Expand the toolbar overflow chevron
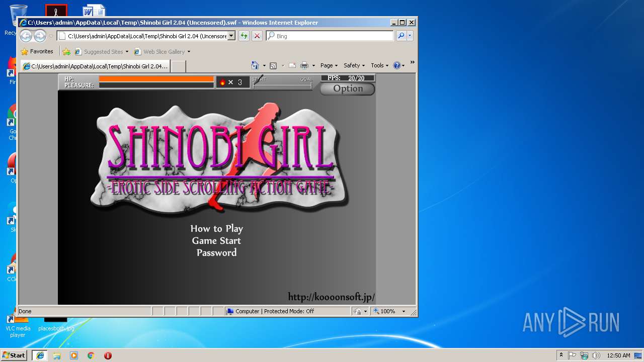644x362 pixels. [x=412, y=62]
